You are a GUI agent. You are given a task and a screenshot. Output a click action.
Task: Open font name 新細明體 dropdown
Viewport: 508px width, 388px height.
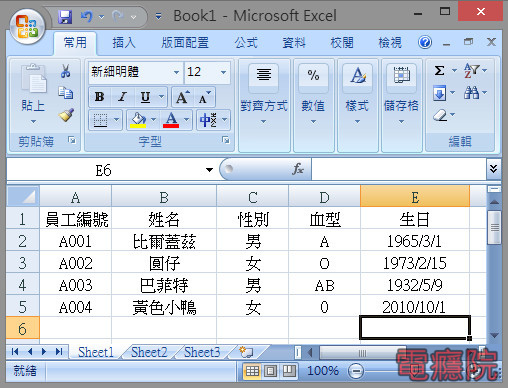click(176, 72)
